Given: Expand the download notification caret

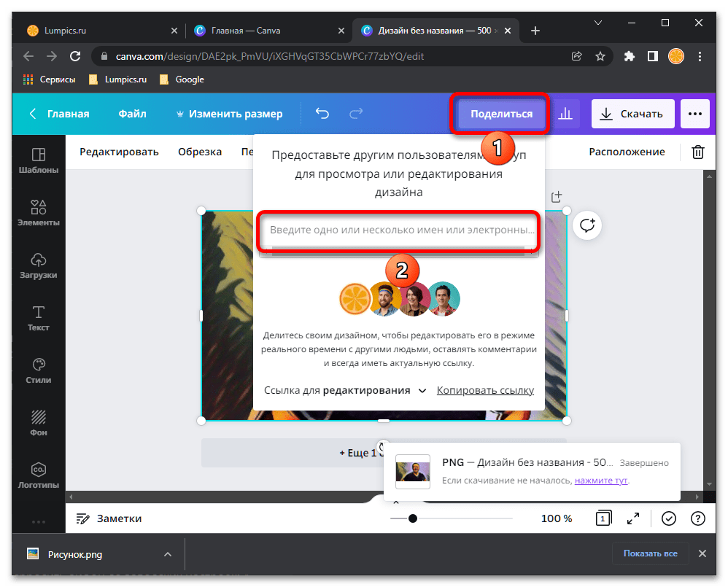Looking at the screenshot, I should (396, 502).
